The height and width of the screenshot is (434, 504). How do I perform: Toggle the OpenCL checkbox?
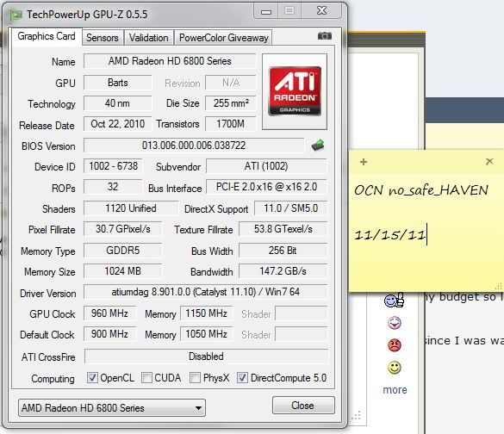tap(92, 377)
